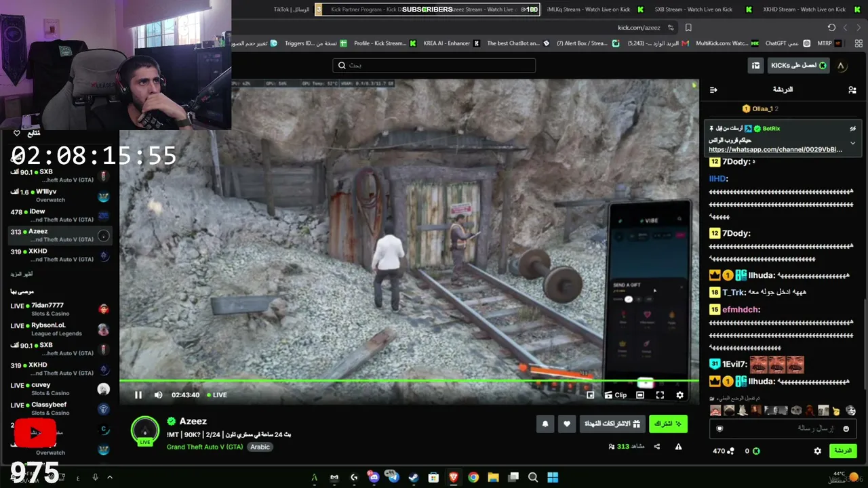
Task: Click the chat message input field
Action: coord(783,428)
